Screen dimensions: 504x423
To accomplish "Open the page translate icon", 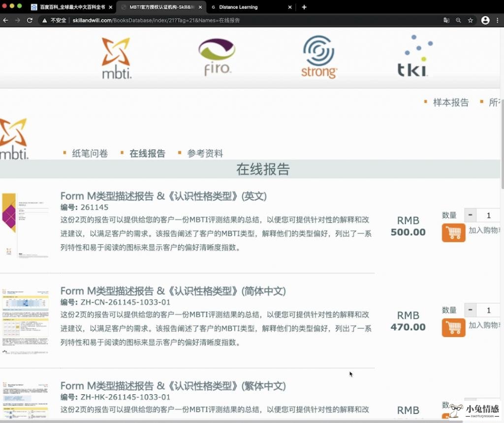I will point(446,20).
